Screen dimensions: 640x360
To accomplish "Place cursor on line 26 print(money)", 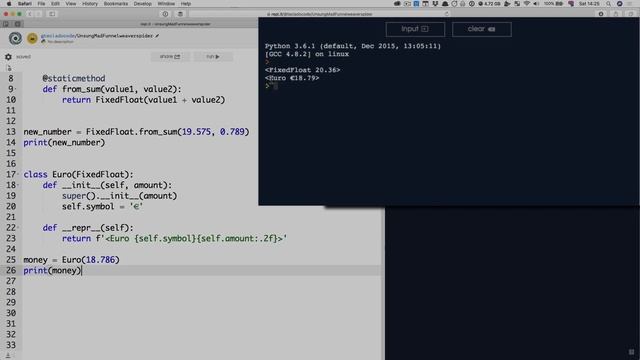I will 52,271.
